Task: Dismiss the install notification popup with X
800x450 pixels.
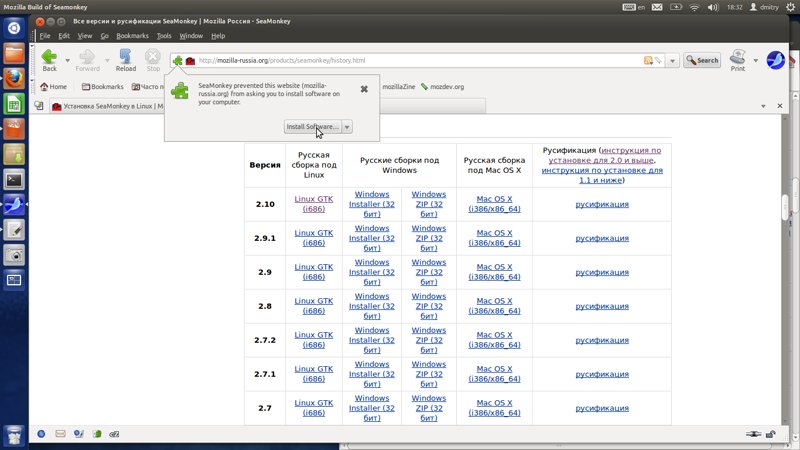Action: click(x=364, y=89)
